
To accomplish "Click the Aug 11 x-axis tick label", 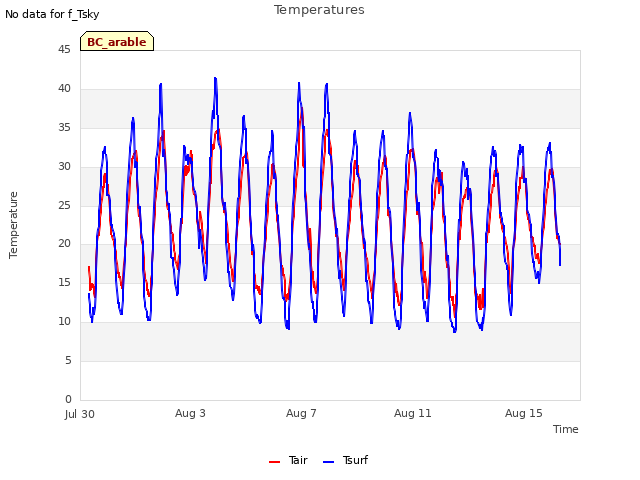I will click(413, 413).
